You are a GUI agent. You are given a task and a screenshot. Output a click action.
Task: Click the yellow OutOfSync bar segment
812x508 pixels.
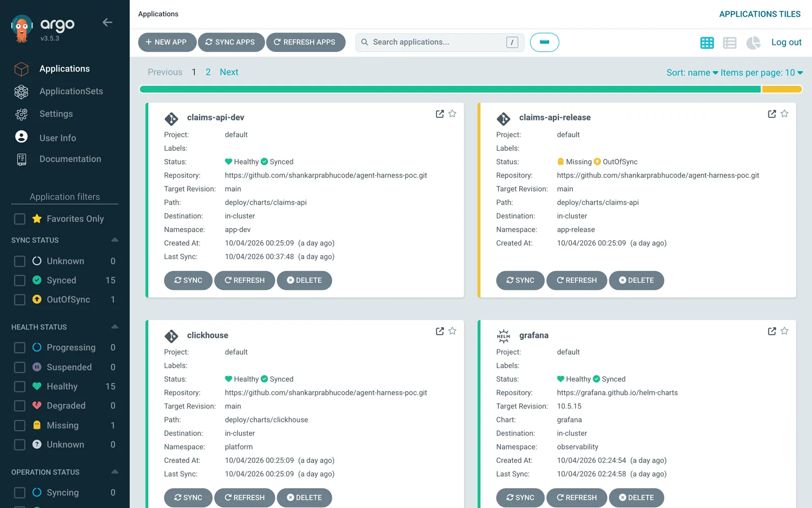pyautogui.click(x=782, y=89)
